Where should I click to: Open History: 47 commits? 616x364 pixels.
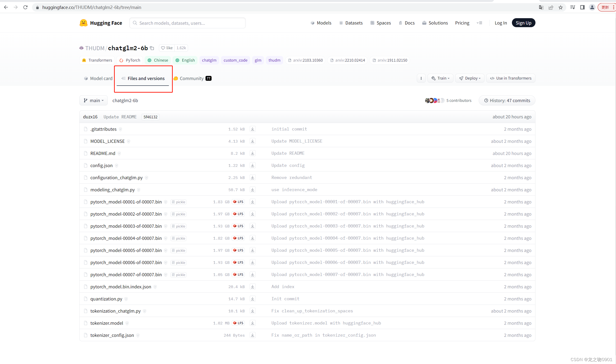pyautogui.click(x=507, y=100)
